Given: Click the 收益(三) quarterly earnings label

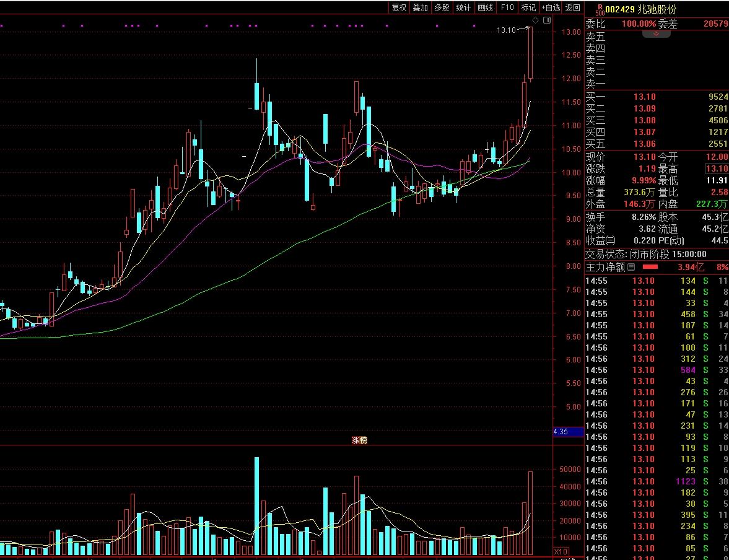Looking at the screenshot, I should 601,240.
